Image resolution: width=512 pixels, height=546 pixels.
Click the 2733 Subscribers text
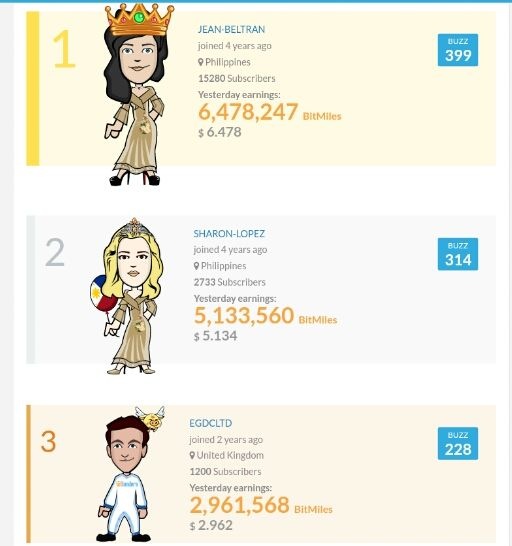(x=230, y=282)
